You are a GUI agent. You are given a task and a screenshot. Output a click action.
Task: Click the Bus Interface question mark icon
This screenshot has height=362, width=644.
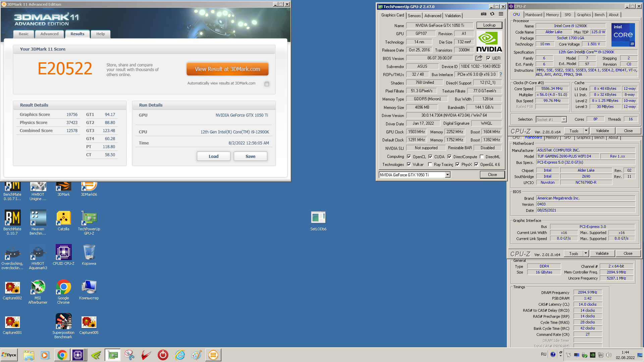tap(501, 74)
